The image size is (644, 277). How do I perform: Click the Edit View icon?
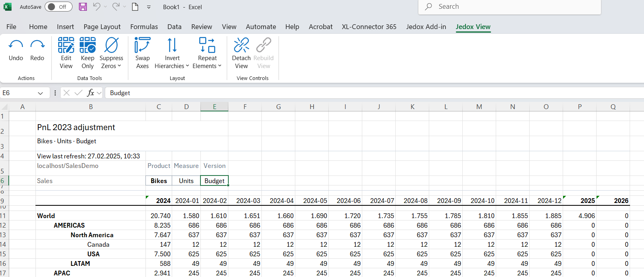point(66,45)
